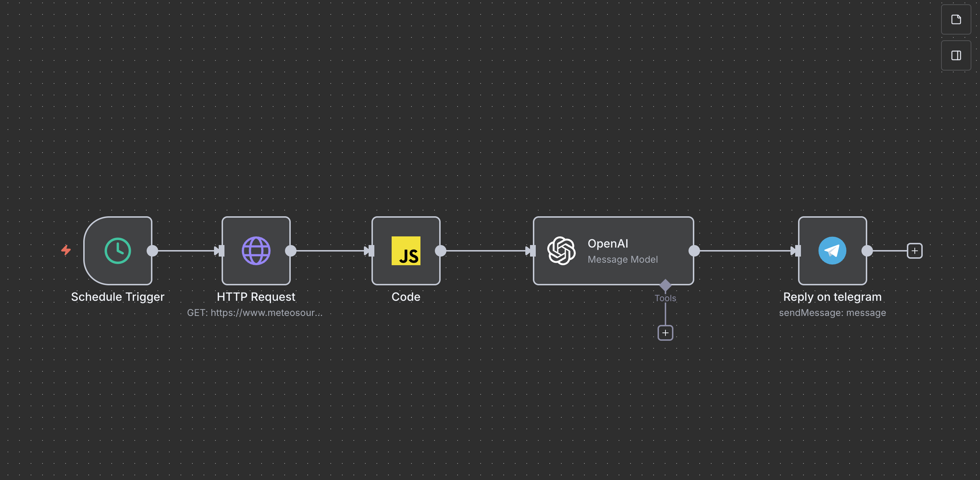Toggle the side panel icon button
Screen dimensions: 980x480
[x=955, y=56]
